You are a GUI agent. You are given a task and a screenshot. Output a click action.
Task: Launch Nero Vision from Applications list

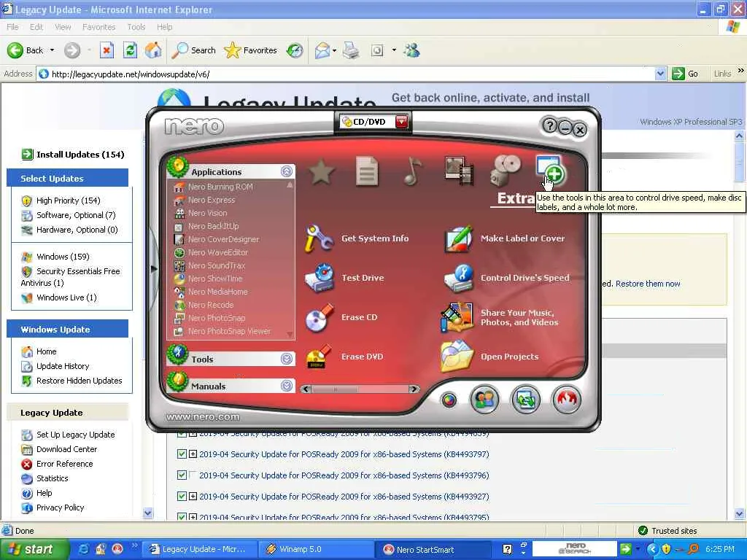tap(207, 214)
